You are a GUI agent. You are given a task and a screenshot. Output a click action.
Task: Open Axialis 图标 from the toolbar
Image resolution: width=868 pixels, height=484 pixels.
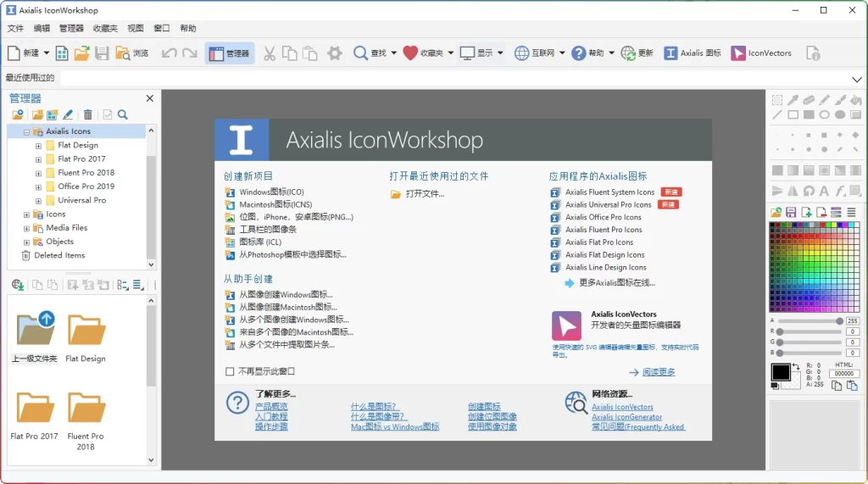(x=693, y=53)
